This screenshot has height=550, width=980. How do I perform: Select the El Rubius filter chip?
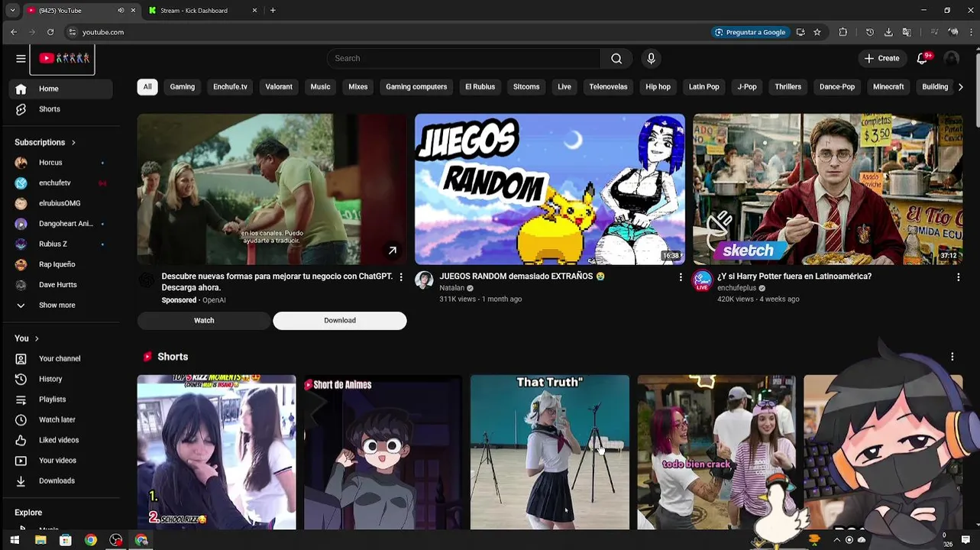(x=480, y=87)
